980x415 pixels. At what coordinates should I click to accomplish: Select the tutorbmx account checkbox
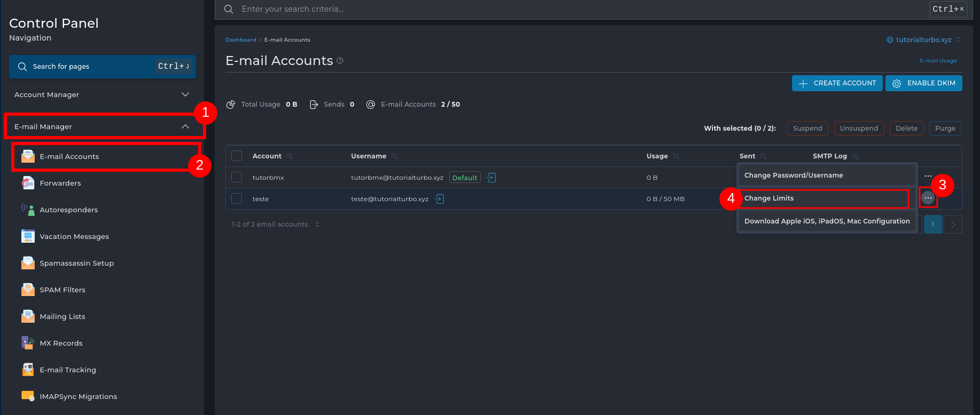(237, 177)
